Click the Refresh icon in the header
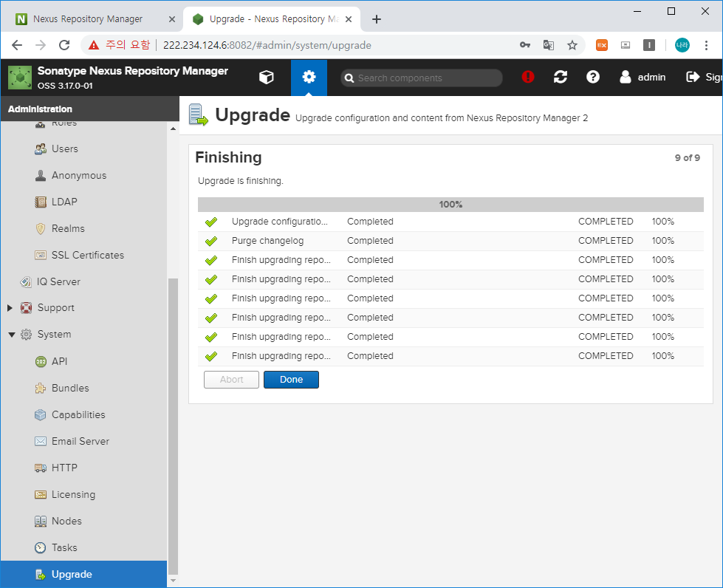This screenshot has width=723, height=588. click(x=561, y=77)
